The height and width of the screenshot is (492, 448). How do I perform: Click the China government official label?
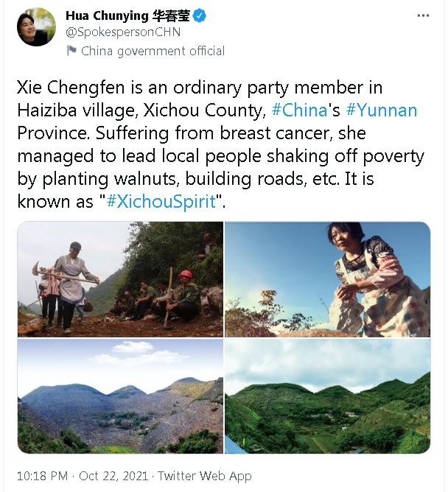[153, 51]
